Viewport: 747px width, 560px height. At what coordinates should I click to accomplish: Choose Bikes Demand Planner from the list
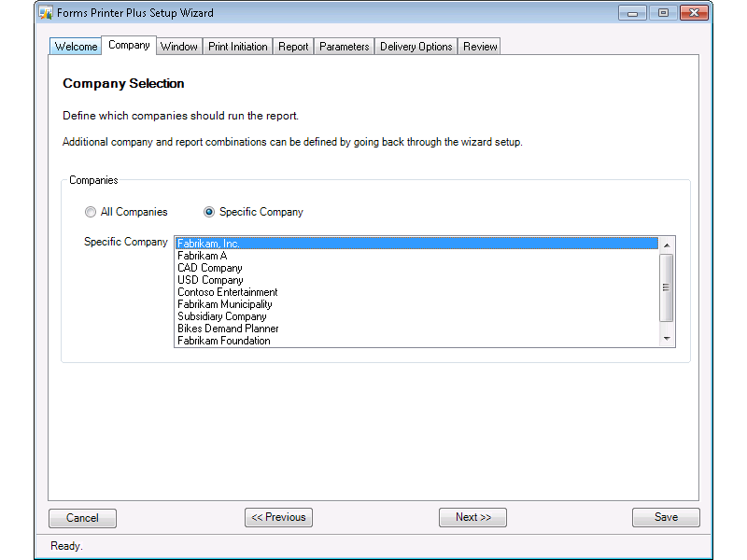coord(416,329)
